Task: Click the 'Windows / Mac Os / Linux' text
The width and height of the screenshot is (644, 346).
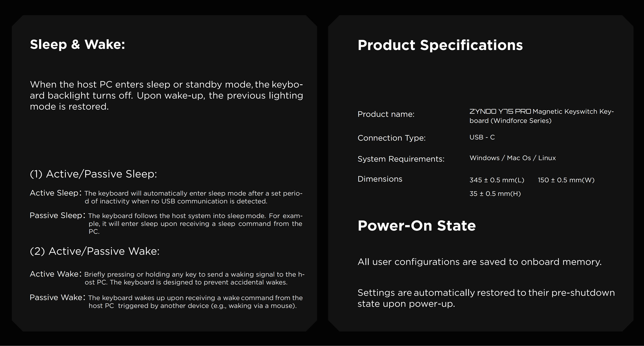Action: pyautogui.click(x=513, y=158)
